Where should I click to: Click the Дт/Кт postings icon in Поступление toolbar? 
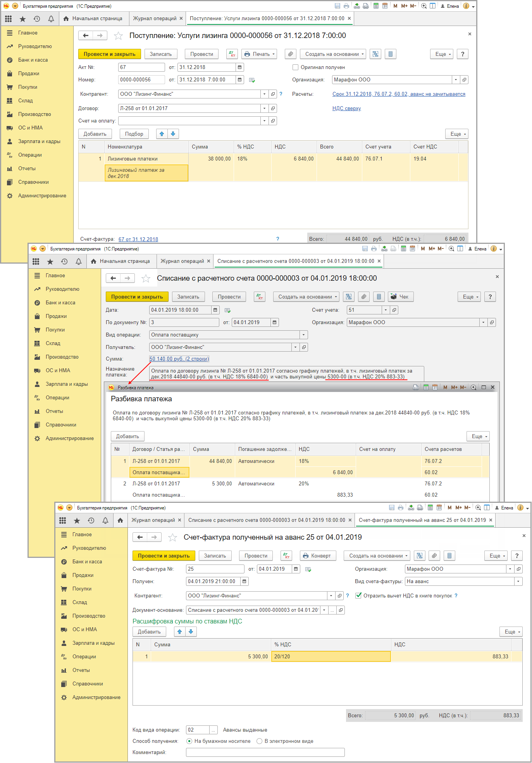point(232,54)
